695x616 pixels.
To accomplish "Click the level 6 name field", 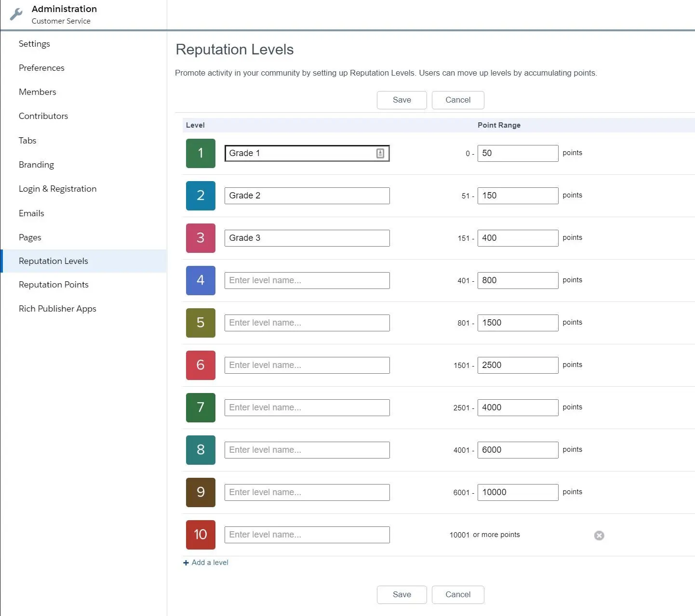I will click(x=307, y=365).
